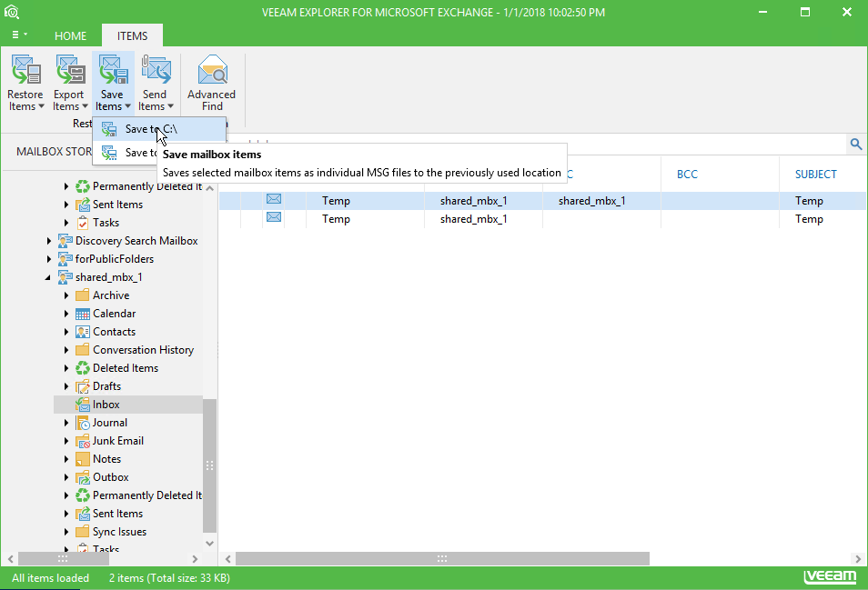
Task: Select the first Temp message row
Action: pyautogui.click(x=542, y=201)
